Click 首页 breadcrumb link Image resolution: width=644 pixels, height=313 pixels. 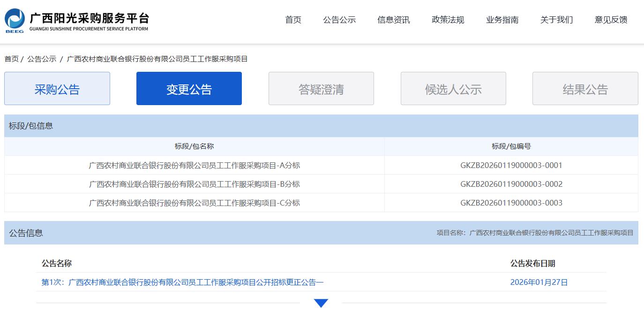(x=12, y=59)
